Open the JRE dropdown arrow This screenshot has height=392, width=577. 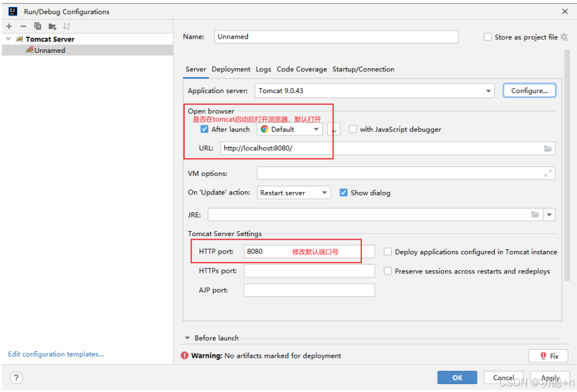[549, 214]
